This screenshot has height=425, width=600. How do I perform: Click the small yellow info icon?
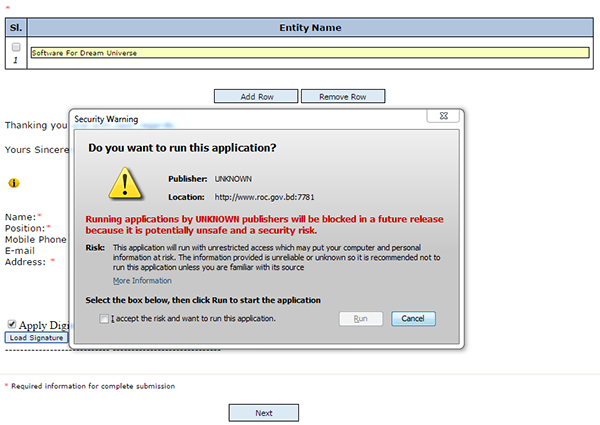[x=14, y=183]
